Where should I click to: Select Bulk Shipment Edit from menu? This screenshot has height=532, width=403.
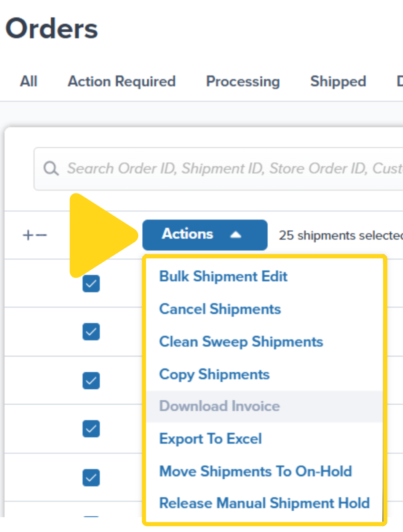point(223,276)
